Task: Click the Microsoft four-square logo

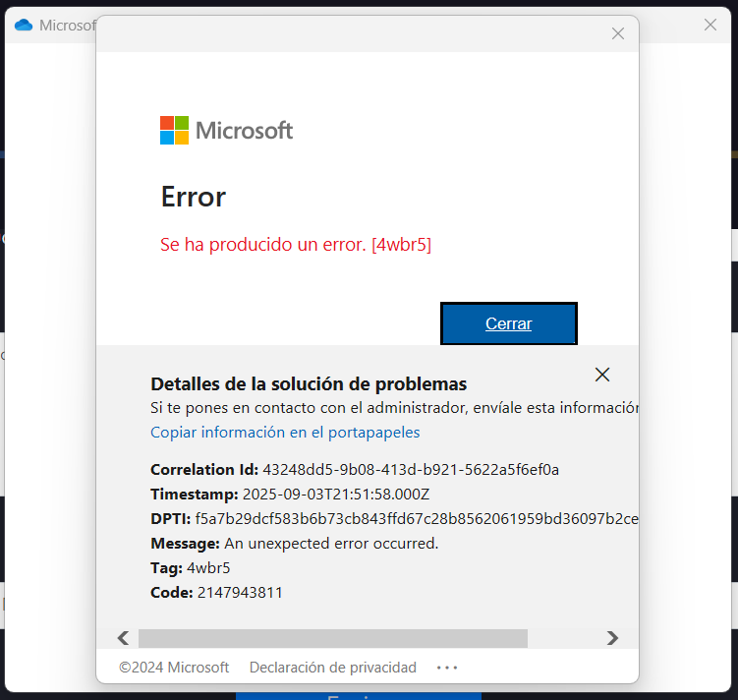Action: click(174, 130)
